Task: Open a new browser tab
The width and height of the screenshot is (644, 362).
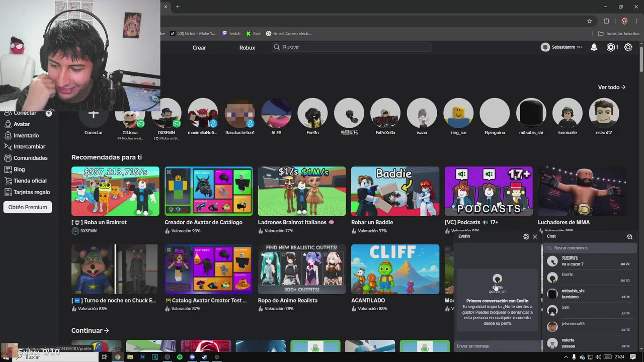Action: click(178, 7)
